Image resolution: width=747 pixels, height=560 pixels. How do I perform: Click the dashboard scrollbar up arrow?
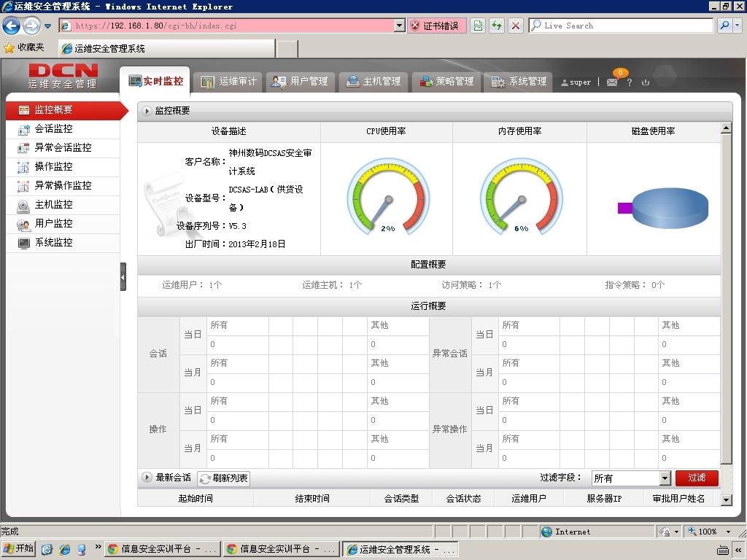(x=726, y=128)
